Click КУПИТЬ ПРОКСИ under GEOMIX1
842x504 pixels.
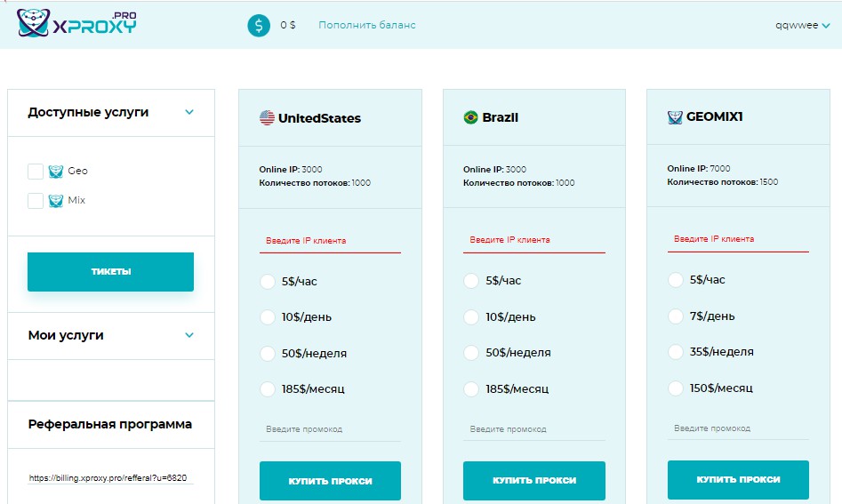pos(738,480)
